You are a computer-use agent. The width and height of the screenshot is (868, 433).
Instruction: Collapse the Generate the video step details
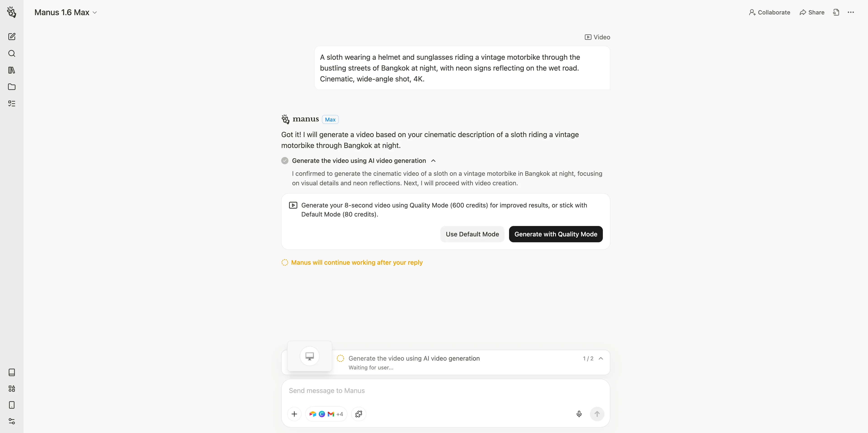tap(433, 161)
